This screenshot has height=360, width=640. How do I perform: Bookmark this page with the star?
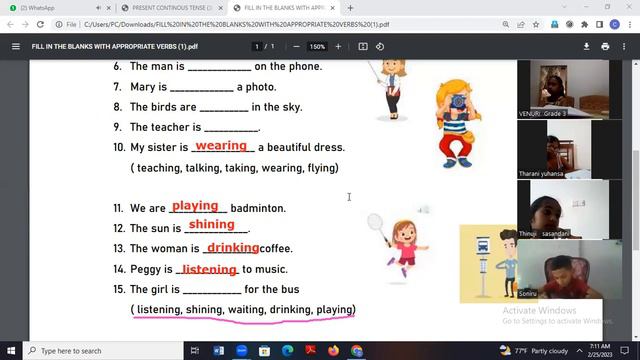(x=536, y=24)
